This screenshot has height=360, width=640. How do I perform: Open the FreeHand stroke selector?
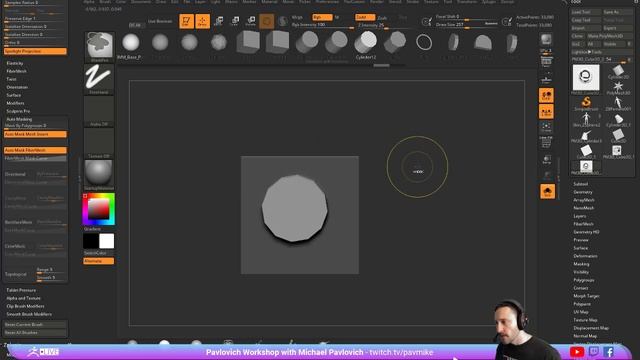[x=99, y=78]
